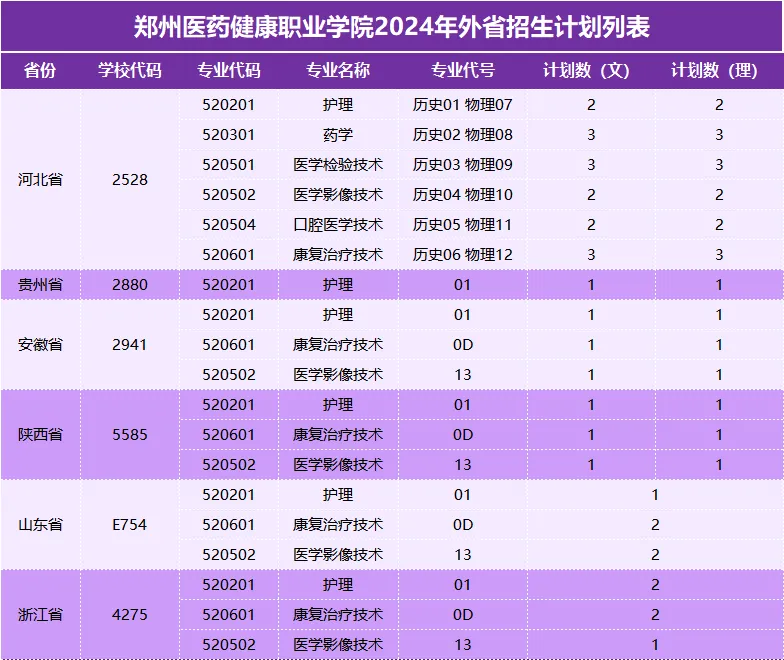Screen dimensions: 784x660
Task: Click 康复治疗技术 in the 浙江省 group
Action: (338, 614)
